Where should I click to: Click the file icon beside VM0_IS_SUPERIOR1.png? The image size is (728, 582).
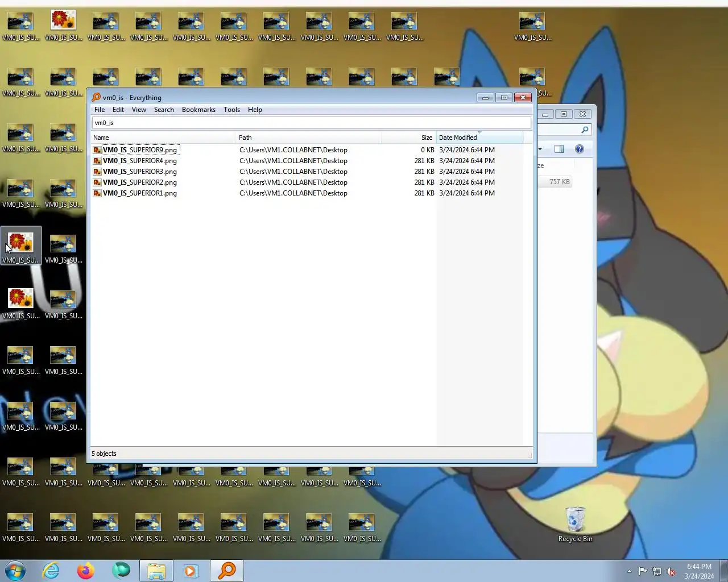pos(97,193)
